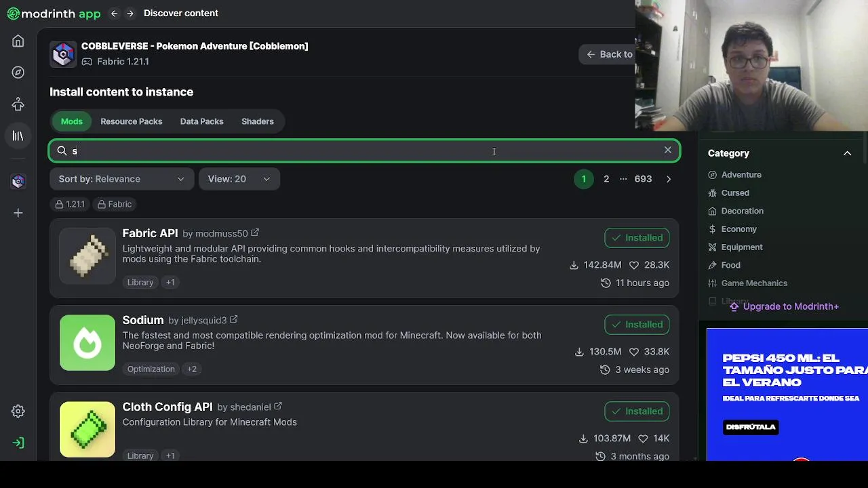
Task: Select the Cursed category filter
Action: coord(728,193)
